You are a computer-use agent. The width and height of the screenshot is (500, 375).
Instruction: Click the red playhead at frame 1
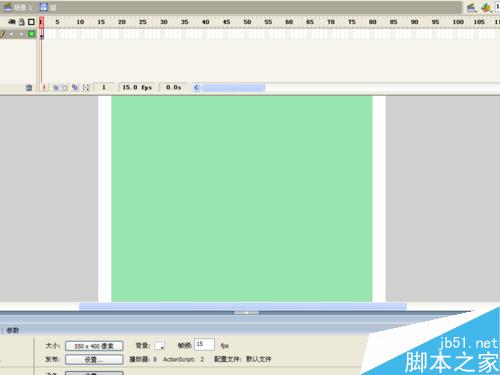(41, 22)
